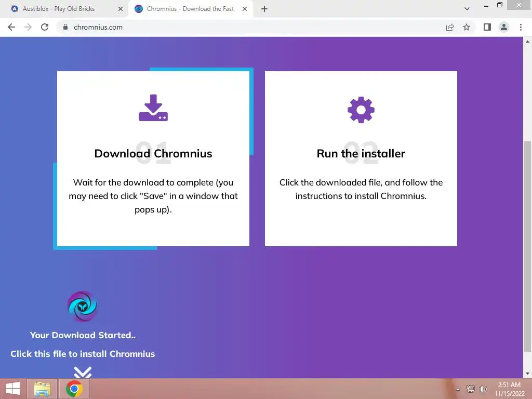Viewport: 532px width, 399px height.
Task: Go back using the browser back arrow
Action: point(11,27)
